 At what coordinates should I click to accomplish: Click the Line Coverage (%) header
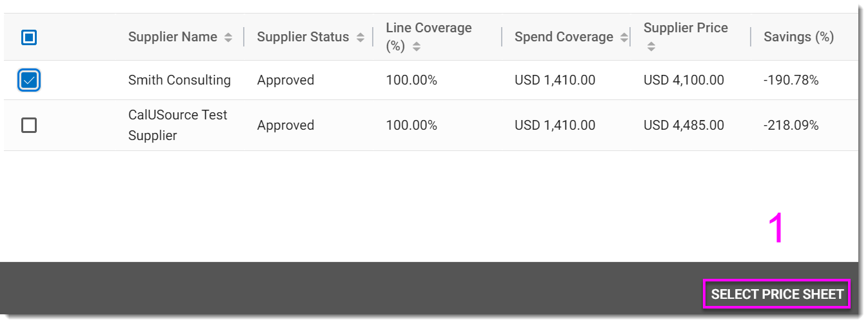[428, 28]
